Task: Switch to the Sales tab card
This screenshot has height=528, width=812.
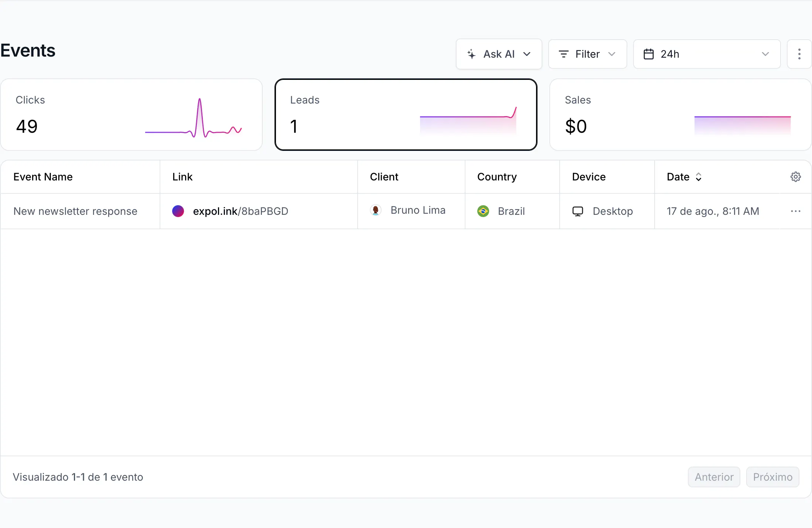Action: (680, 115)
